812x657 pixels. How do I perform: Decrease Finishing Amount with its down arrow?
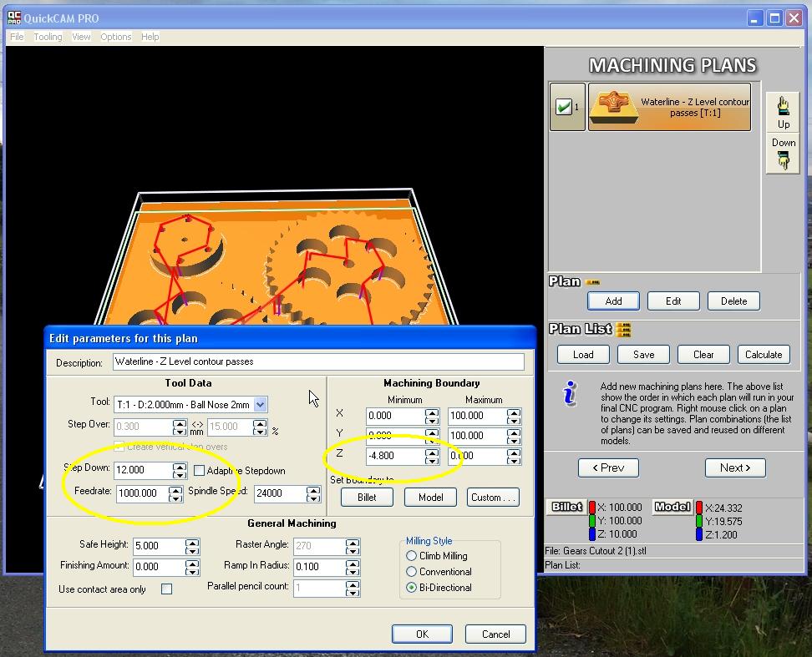pos(192,571)
